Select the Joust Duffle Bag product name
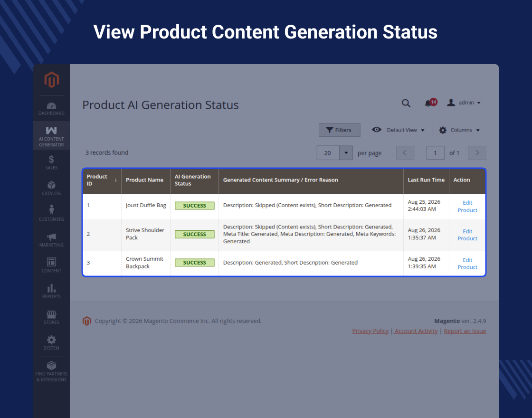Screen dimensions: 532x418 coord(146,205)
